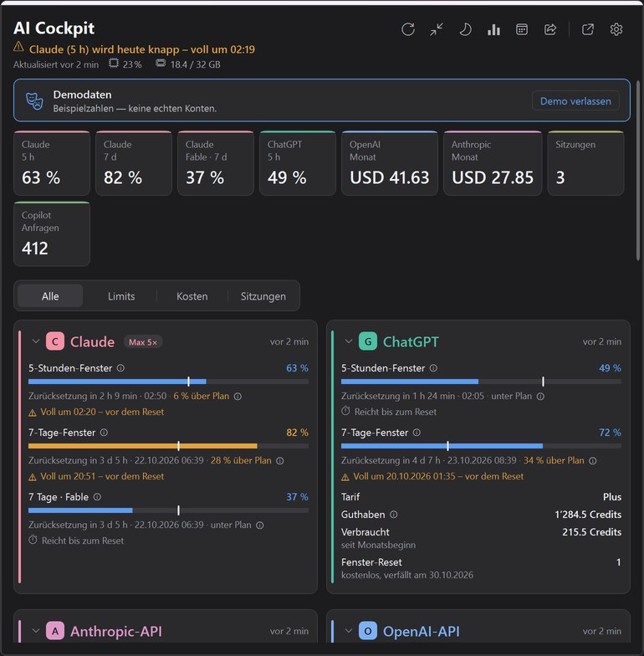This screenshot has height=656, width=644.
Task: Collapse the Claude card chevron
Action: tap(36, 341)
